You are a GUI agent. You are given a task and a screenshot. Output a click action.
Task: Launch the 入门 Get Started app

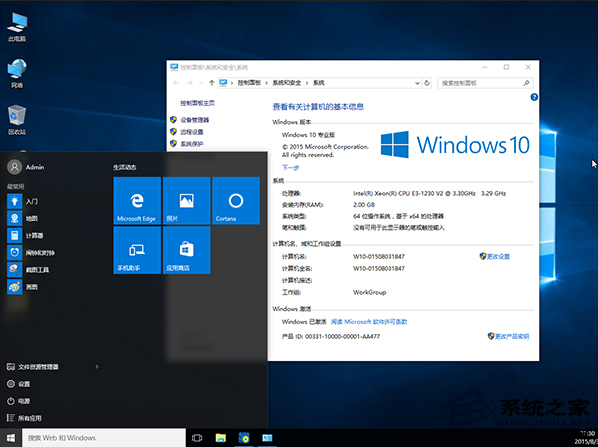tap(23, 201)
